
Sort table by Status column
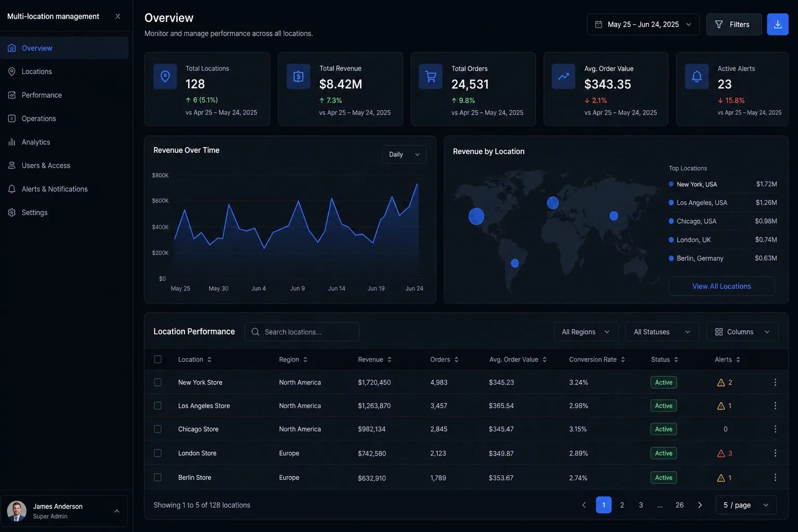click(x=665, y=360)
